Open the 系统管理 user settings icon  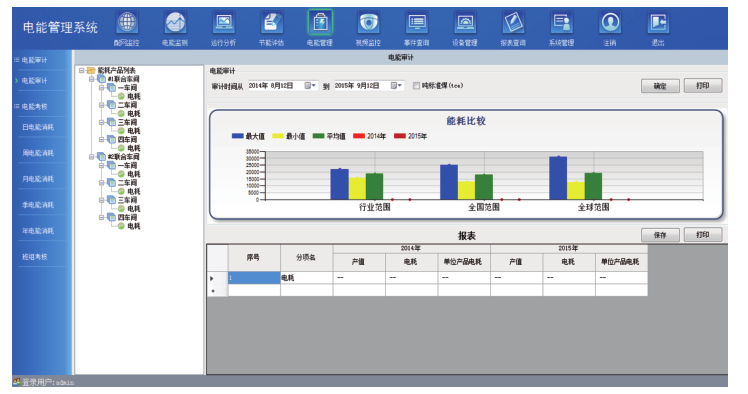pyautogui.click(x=562, y=22)
